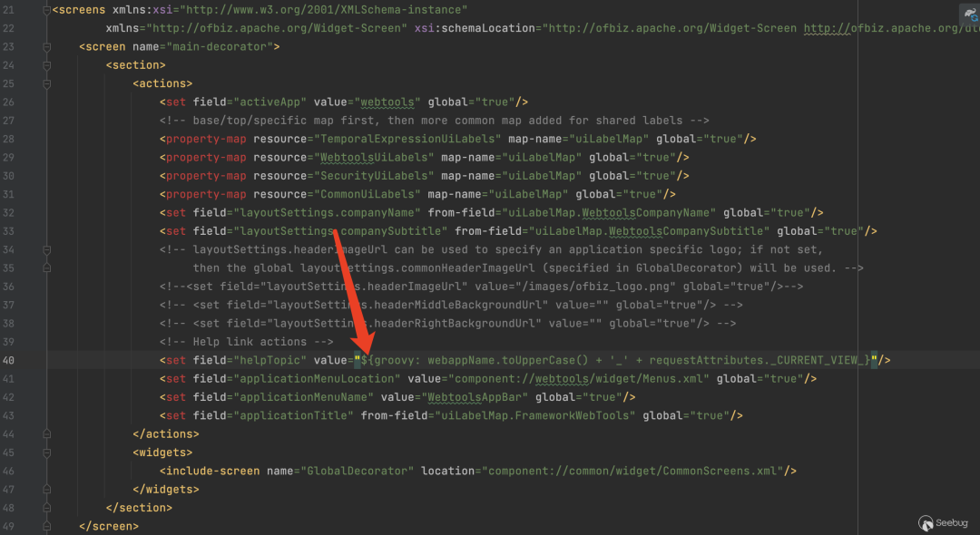The width and height of the screenshot is (980, 535).
Task: Click the "component://common/widget/CommonScreens.xml" location string
Action: coord(632,471)
